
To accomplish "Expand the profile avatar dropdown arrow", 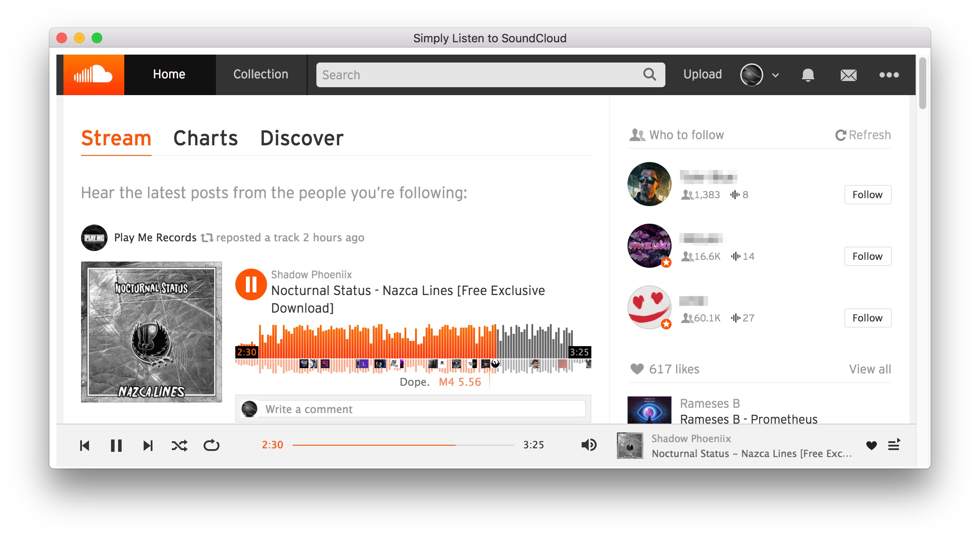I will tap(776, 75).
